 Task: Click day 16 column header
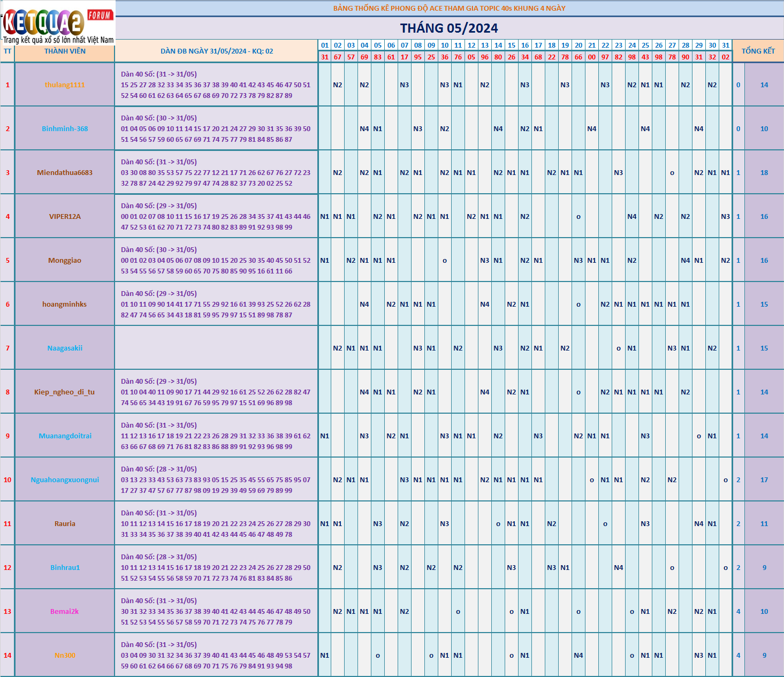[525, 45]
